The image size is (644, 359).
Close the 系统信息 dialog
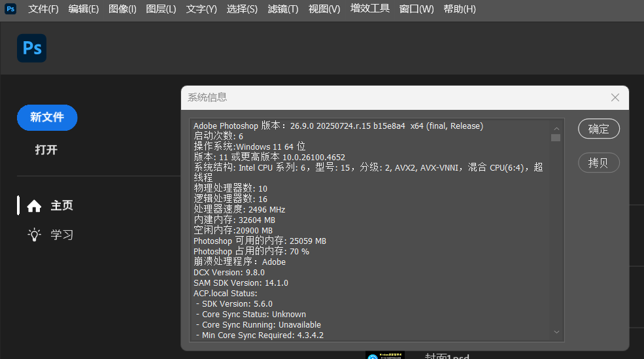[x=615, y=97]
